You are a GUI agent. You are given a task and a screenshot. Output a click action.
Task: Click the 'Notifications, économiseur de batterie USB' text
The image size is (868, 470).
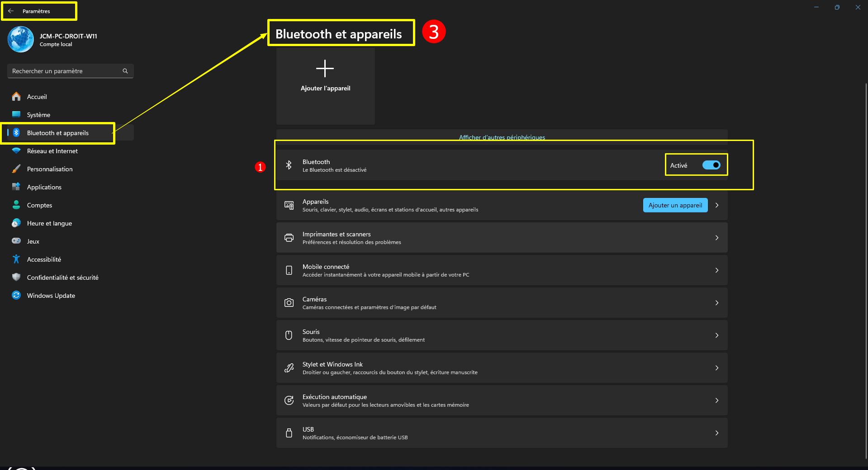(355, 437)
